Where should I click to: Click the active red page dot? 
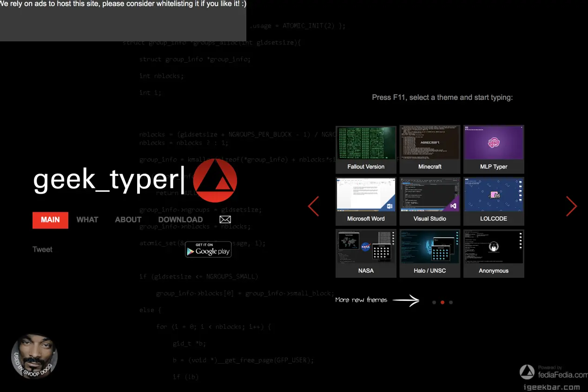[443, 302]
